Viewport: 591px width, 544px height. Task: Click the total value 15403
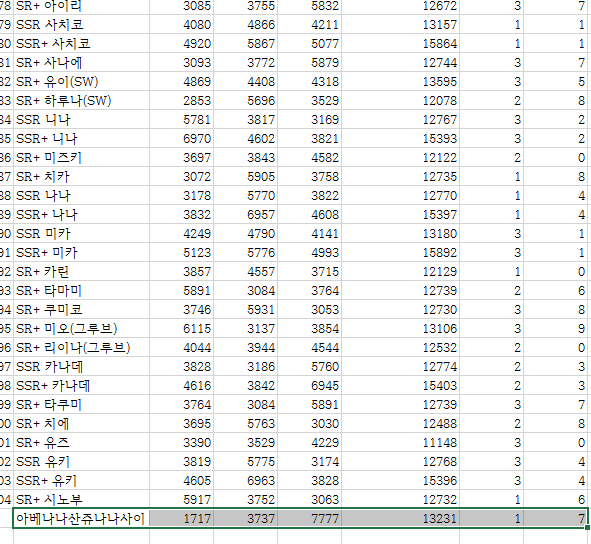400,385
